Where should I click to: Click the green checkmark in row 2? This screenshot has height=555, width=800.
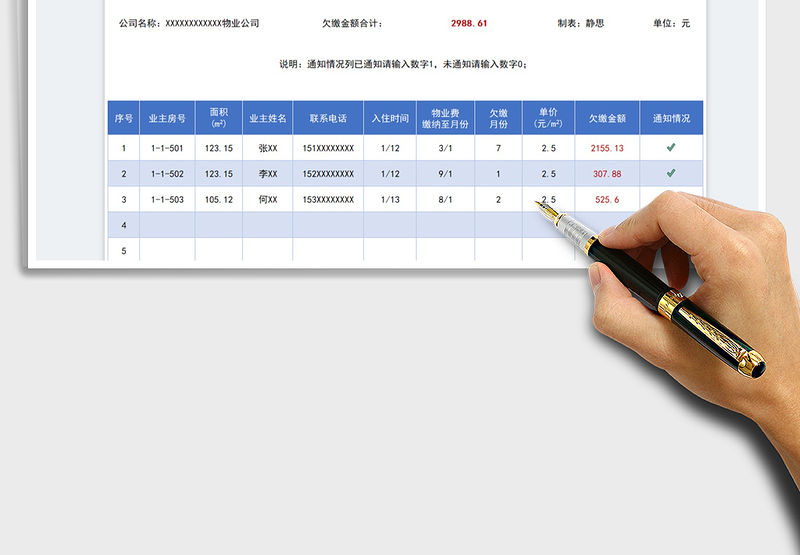pyautogui.click(x=671, y=173)
